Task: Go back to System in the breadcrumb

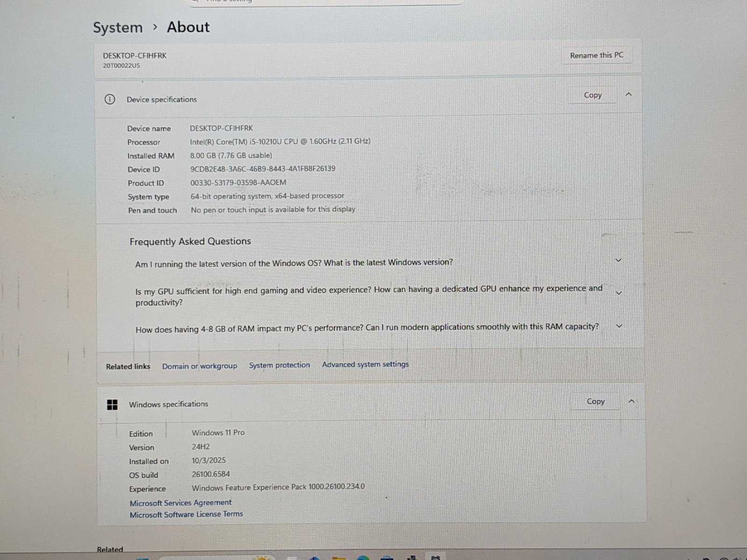Action: point(118,28)
